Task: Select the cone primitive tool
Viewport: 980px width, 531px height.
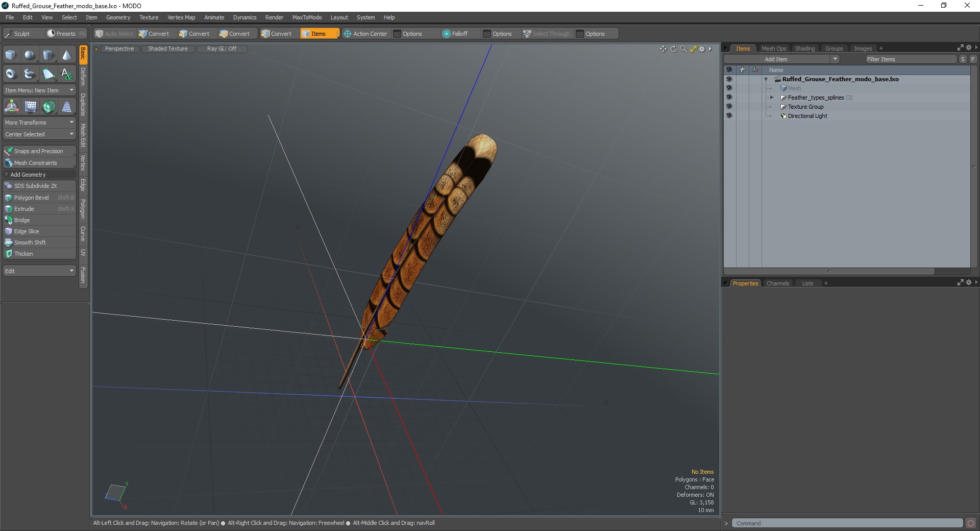Action: tap(66, 55)
